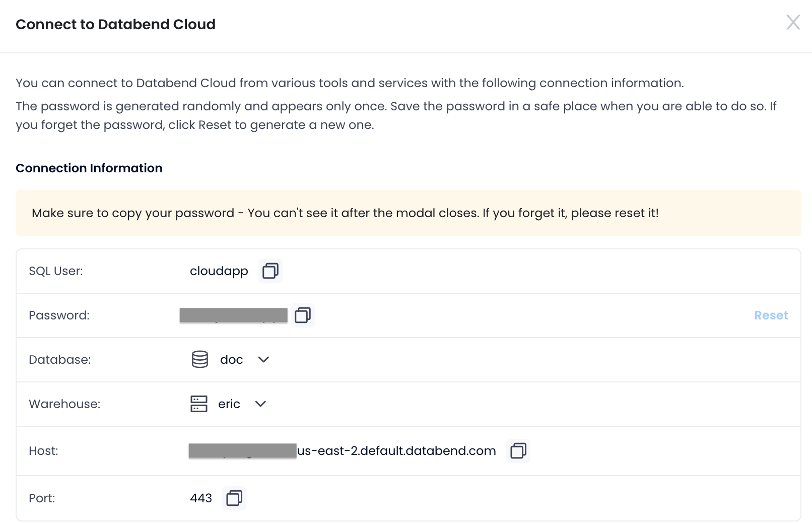Copy the Host address
The width and height of the screenshot is (812, 523).
click(x=518, y=450)
